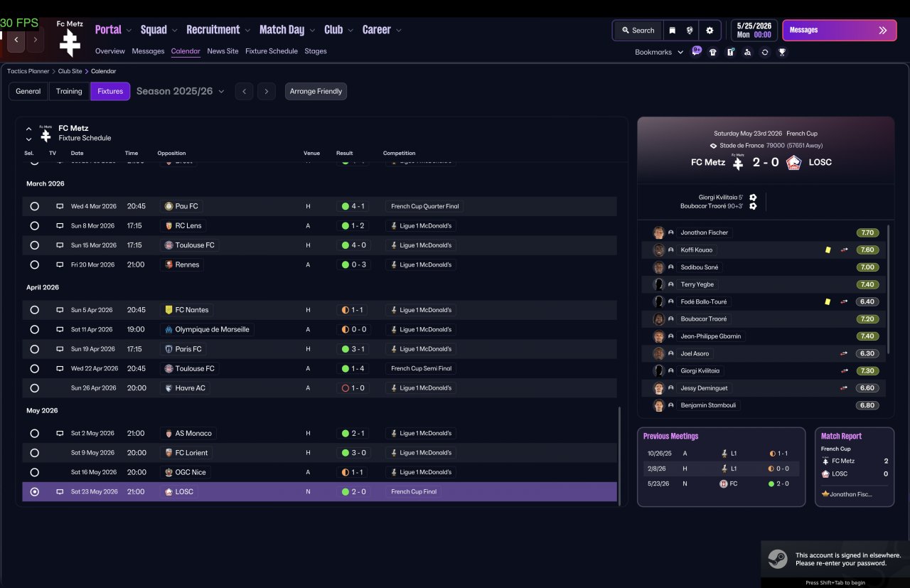Switch to the General tab
The height and width of the screenshot is (588, 910).
[28, 91]
